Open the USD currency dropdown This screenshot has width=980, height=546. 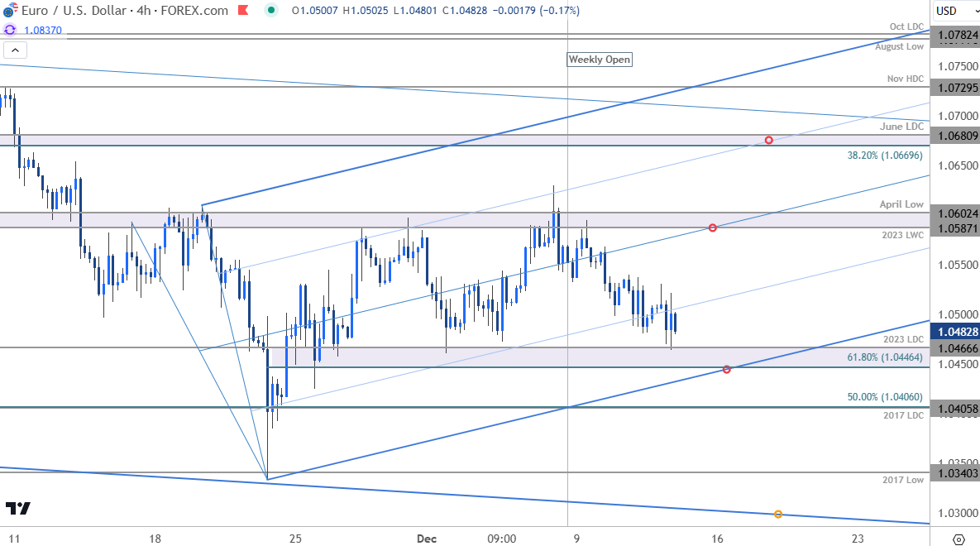click(956, 11)
